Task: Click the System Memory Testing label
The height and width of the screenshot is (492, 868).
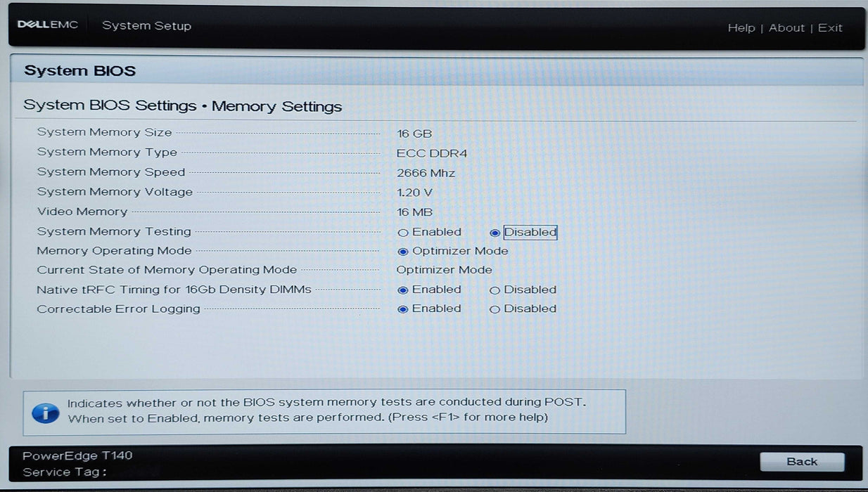Action: [x=114, y=231]
